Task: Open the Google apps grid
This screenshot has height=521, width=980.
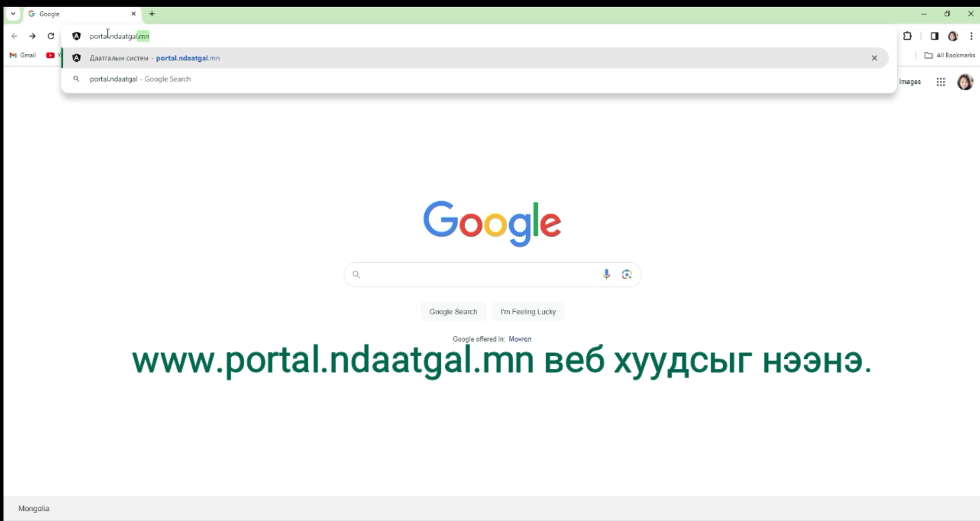Action: point(940,82)
